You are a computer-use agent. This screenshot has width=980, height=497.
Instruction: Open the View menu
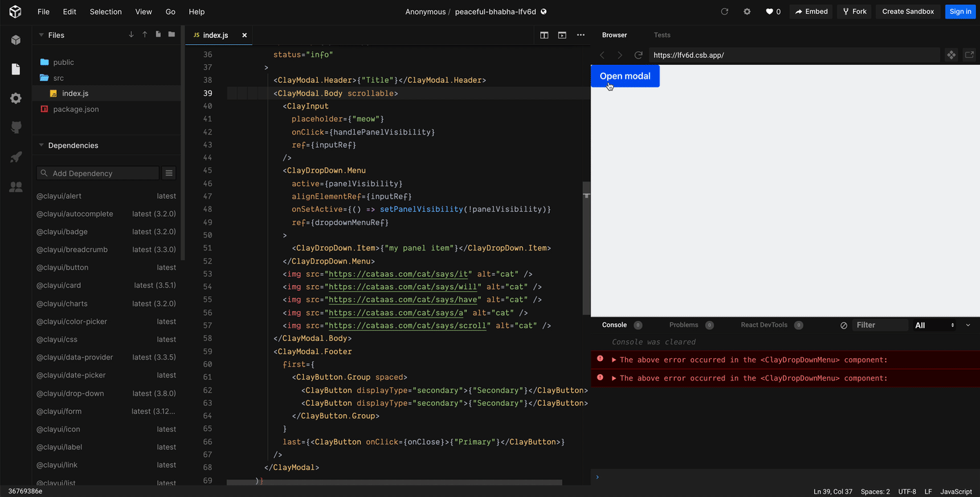[x=144, y=12]
